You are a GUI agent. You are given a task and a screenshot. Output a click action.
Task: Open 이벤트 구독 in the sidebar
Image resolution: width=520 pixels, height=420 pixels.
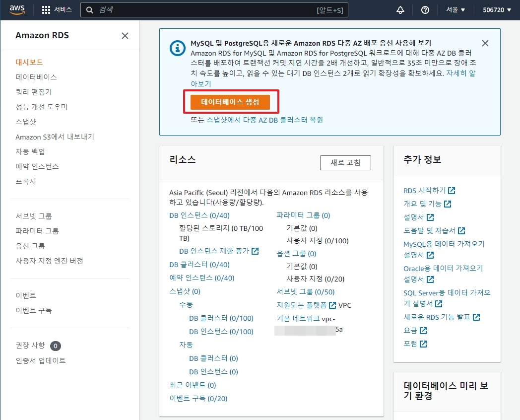34,310
